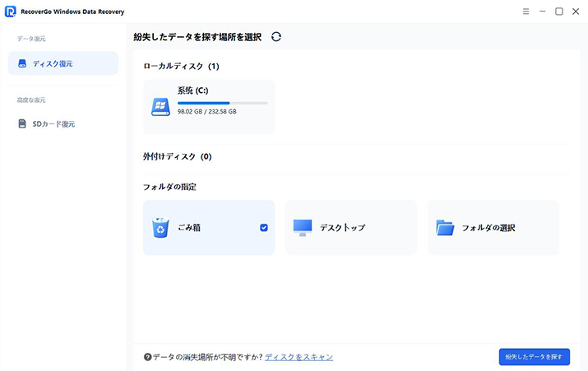The image size is (588, 371).
Task: Click the フォルダの指定 heading
Action: pyautogui.click(x=169, y=187)
